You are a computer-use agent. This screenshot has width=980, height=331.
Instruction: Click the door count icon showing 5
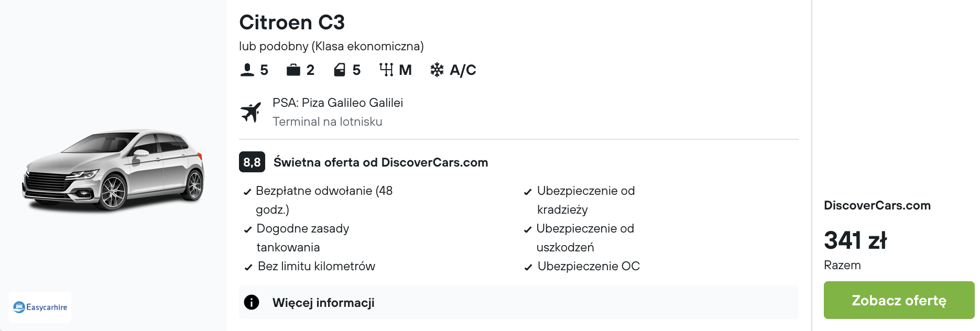(x=339, y=69)
